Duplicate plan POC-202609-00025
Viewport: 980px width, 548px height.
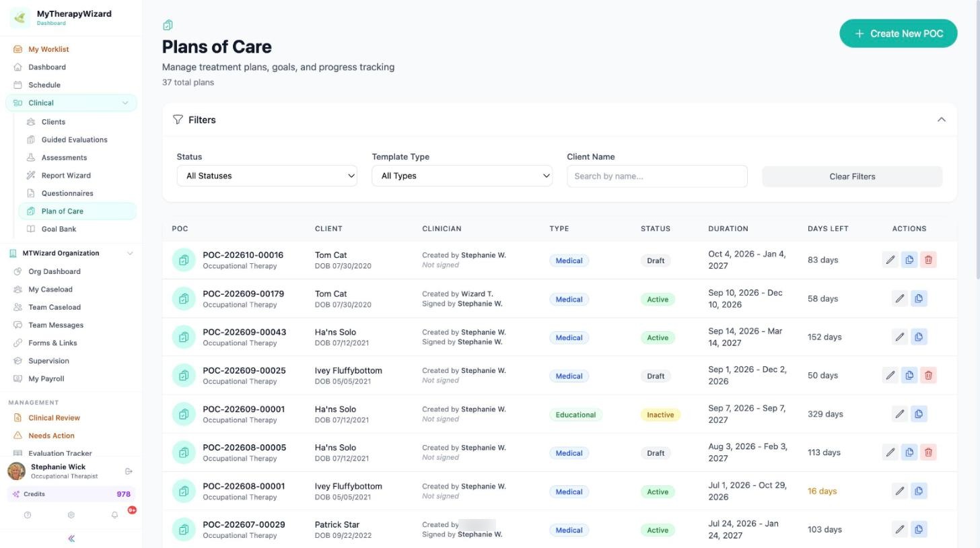(909, 375)
